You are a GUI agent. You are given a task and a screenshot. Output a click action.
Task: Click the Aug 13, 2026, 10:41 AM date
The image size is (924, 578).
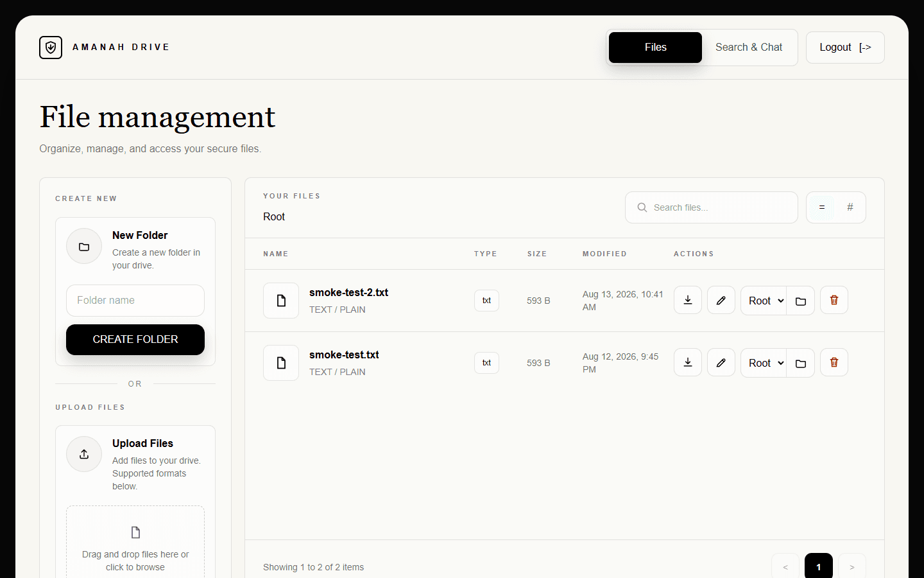pos(622,301)
